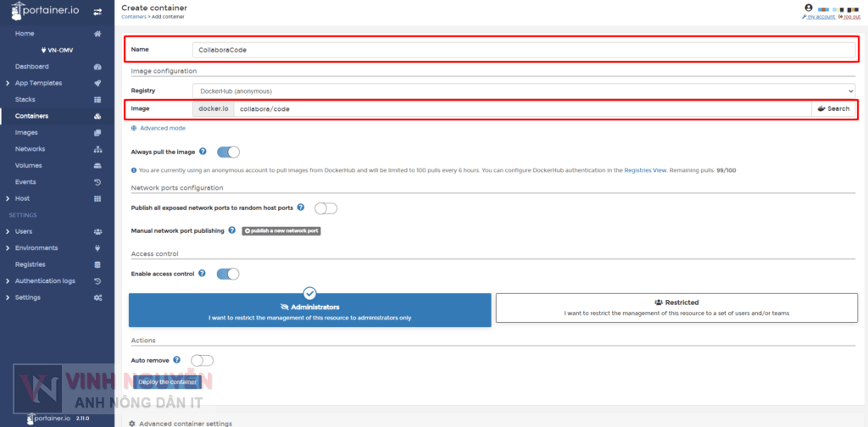This screenshot has width=868, height=427.
Task: Toggle Always pull the image switch
Action: (x=228, y=152)
